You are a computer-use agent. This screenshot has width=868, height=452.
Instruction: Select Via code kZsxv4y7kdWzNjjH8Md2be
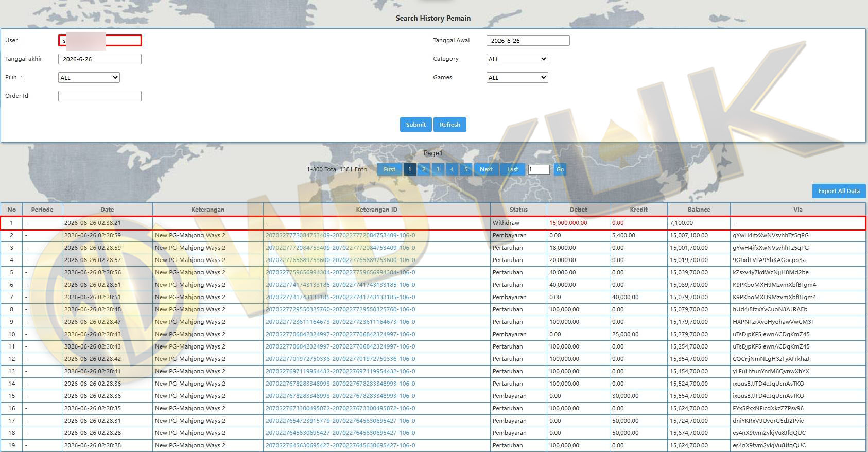tap(771, 272)
